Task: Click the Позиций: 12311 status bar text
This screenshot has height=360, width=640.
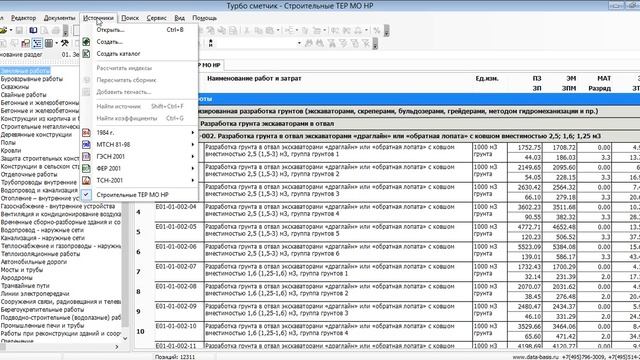Action: coord(175,357)
